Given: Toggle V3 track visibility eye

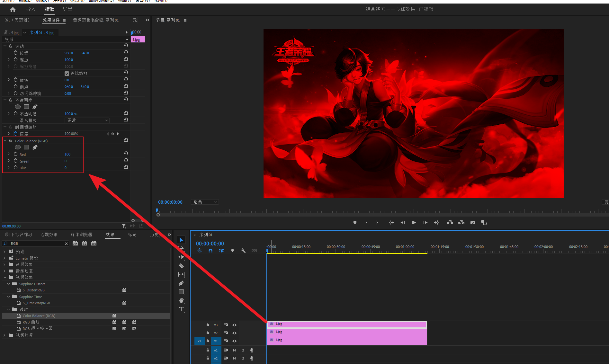Looking at the screenshot, I should tap(235, 325).
